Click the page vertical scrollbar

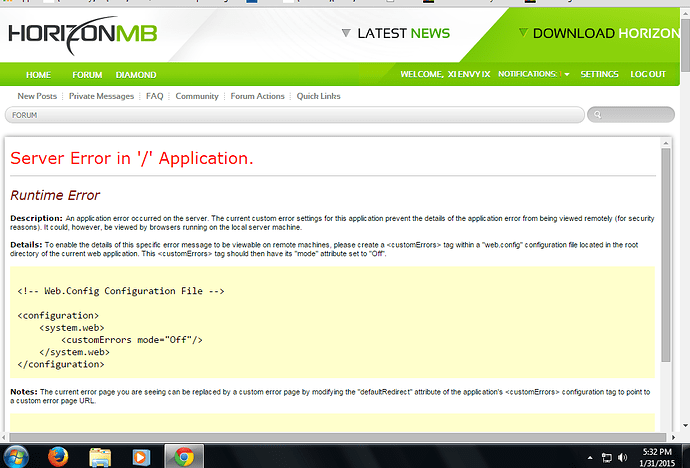point(666,250)
